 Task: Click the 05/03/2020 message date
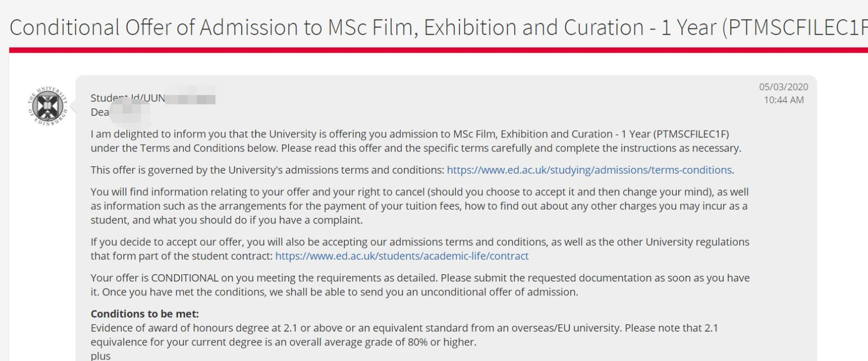[783, 87]
